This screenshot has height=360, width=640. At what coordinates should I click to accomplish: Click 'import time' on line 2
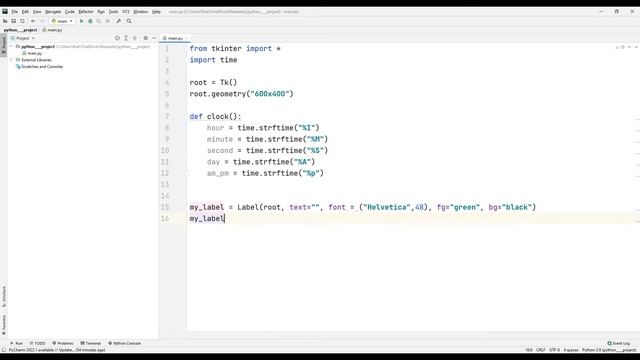pyautogui.click(x=213, y=60)
